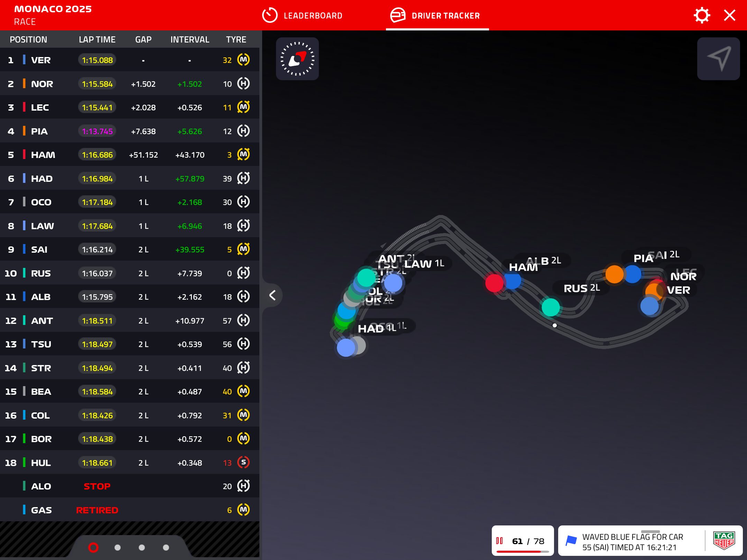Click the INTERVAL column header
Viewport: 747px width, 560px height.
[190, 39]
